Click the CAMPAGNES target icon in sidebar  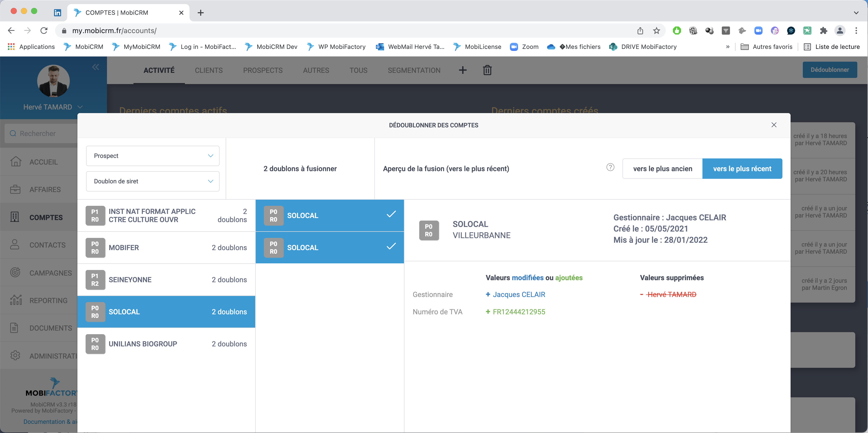15,272
